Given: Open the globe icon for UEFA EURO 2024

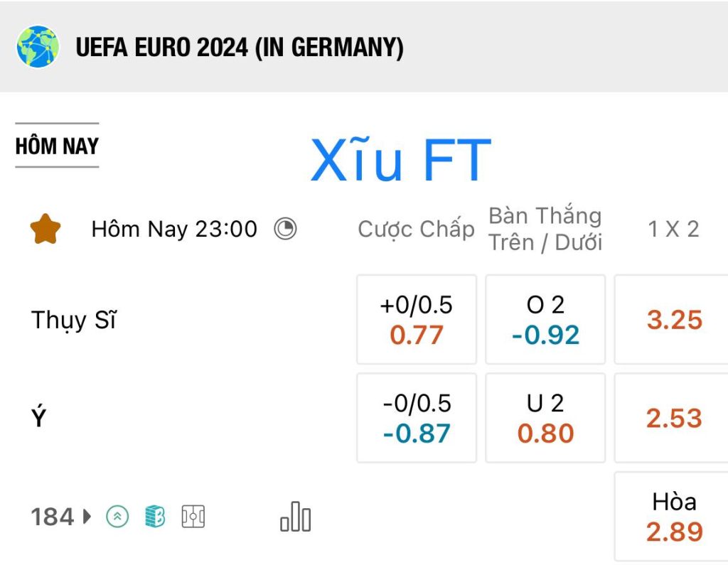Looking at the screenshot, I should pos(38,46).
